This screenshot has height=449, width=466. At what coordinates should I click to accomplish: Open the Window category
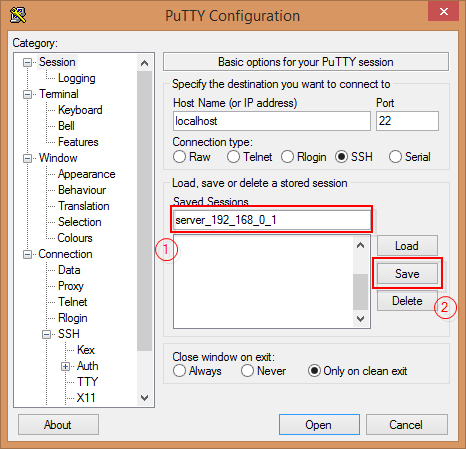point(58,158)
